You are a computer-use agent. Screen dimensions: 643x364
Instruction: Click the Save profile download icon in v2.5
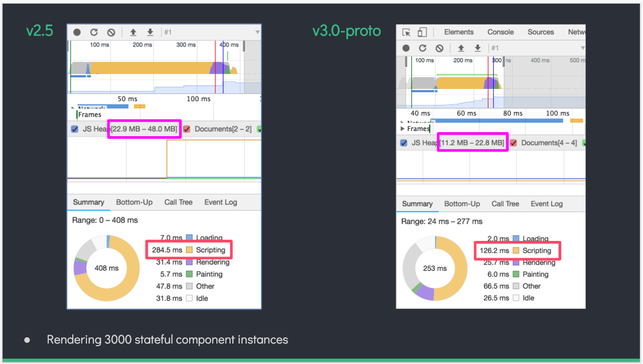pos(150,32)
